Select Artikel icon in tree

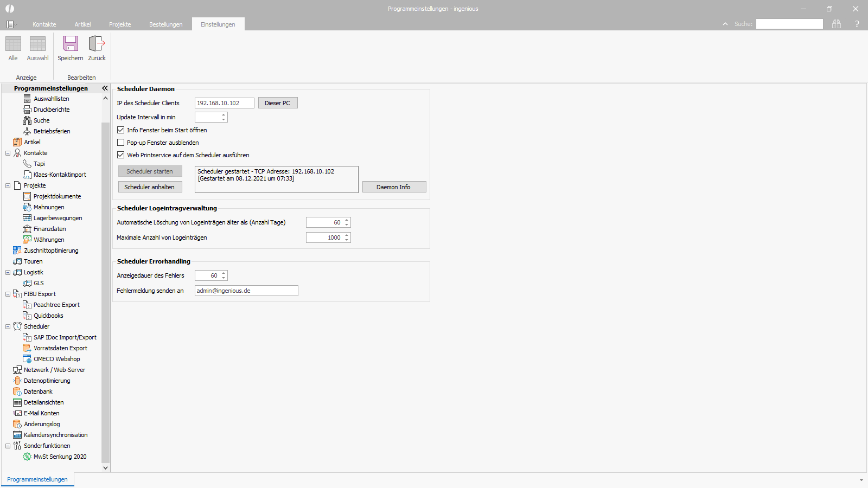tap(17, 142)
